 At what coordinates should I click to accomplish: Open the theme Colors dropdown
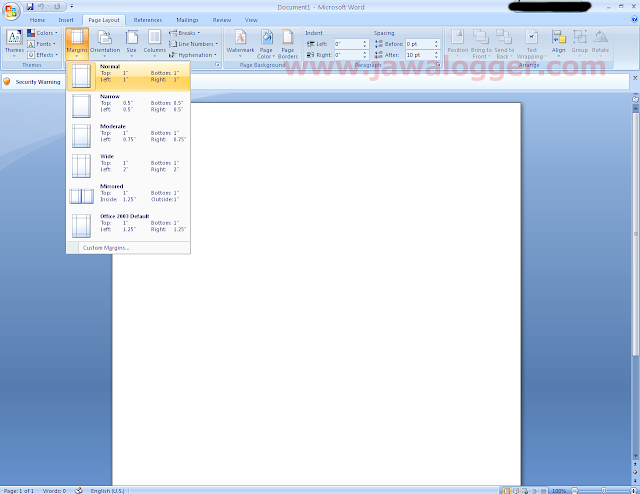click(x=42, y=33)
